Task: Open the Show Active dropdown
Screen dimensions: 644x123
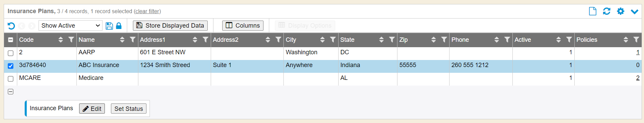Action: pos(70,26)
